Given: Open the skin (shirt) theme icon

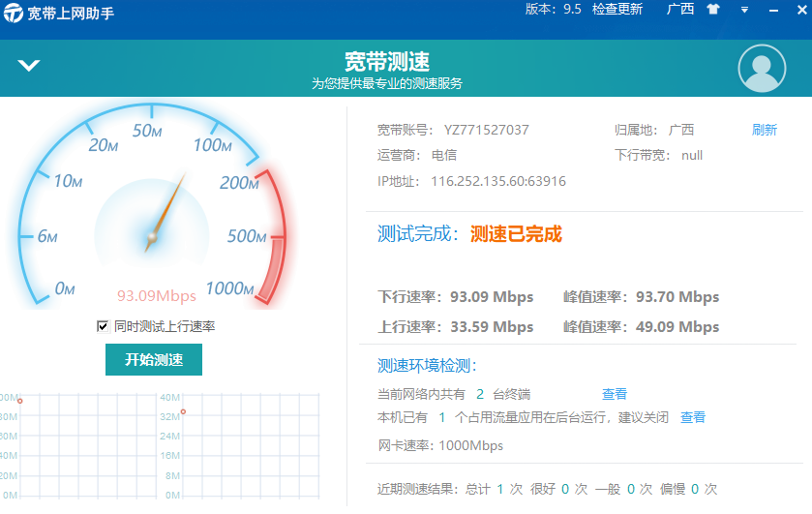Looking at the screenshot, I should [x=713, y=10].
